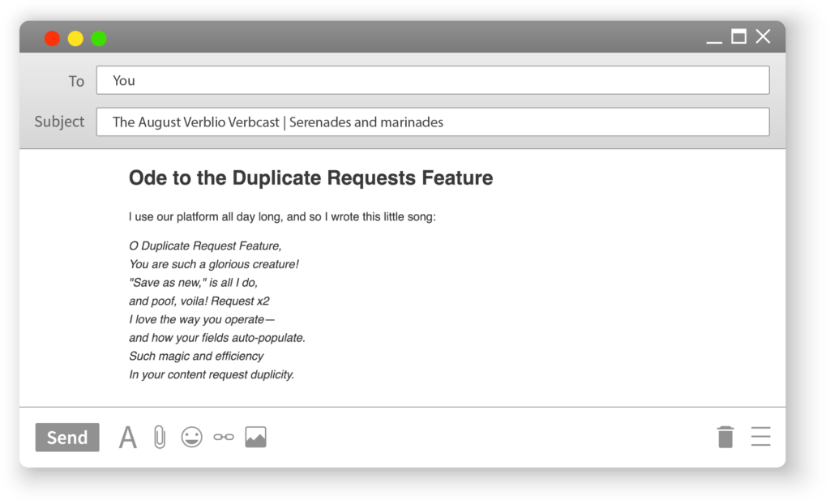Image resolution: width=830 pixels, height=504 pixels.
Task: Insert a picture with the image icon
Action: (255, 438)
